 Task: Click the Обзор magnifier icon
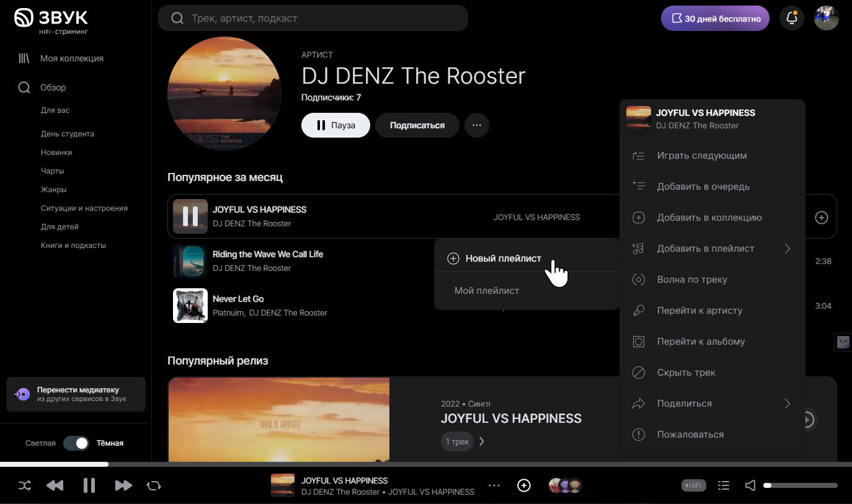(24, 87)
